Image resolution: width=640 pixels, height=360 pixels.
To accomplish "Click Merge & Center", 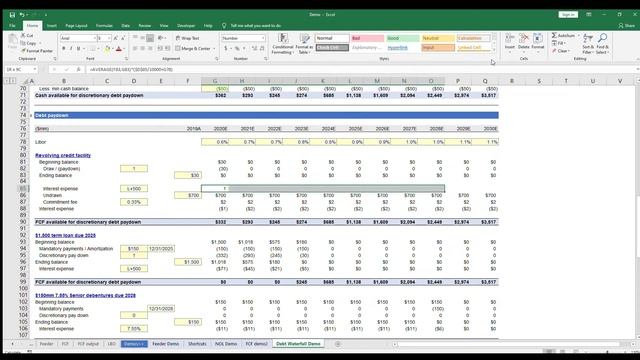I will (x=193, y=49).
